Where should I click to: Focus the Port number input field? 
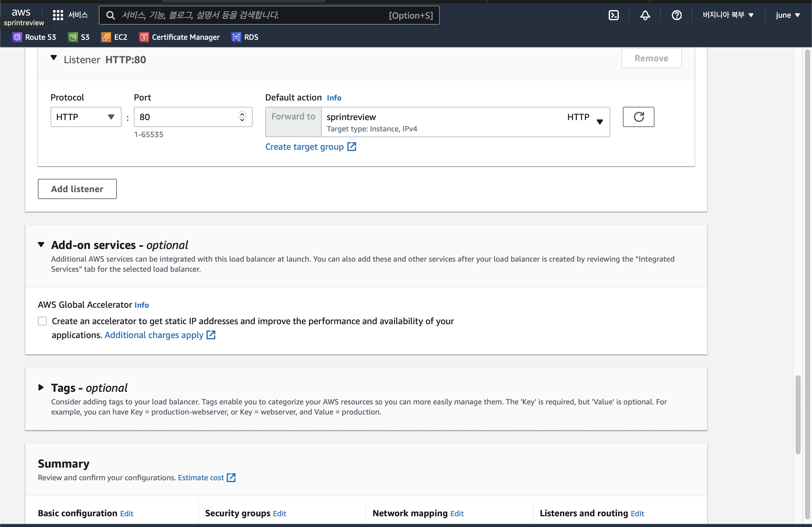coord(193,117)
